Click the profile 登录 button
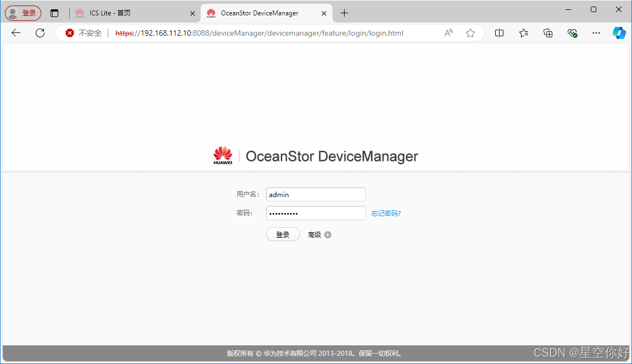This screenshot has width=632, height=364. pyautogui.click(x=23, y=13)
